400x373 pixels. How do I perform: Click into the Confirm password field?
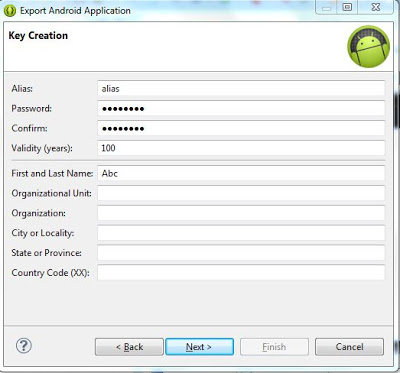[x=241, y=128]
